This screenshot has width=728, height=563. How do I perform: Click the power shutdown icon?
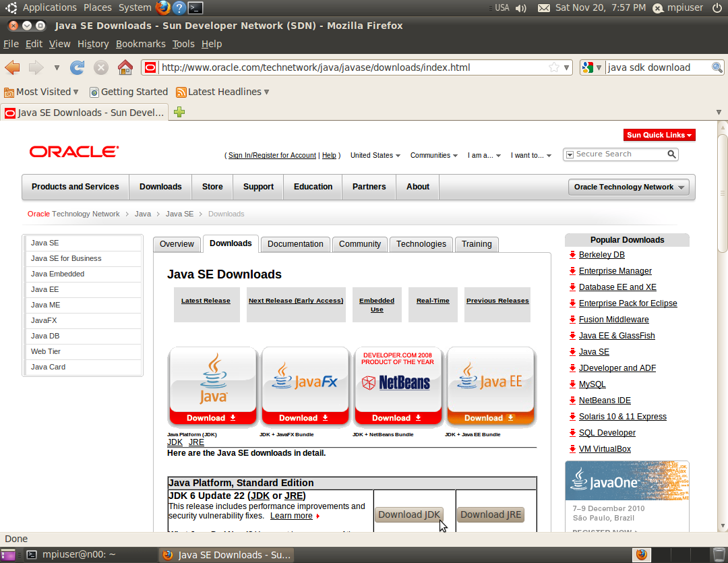pos(717,7)
